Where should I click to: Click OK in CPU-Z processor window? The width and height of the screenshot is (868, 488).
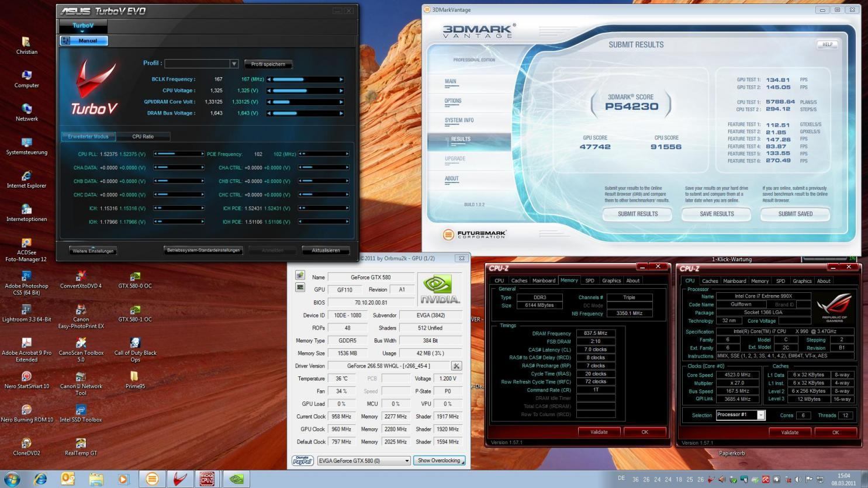[x=835, y=432]
